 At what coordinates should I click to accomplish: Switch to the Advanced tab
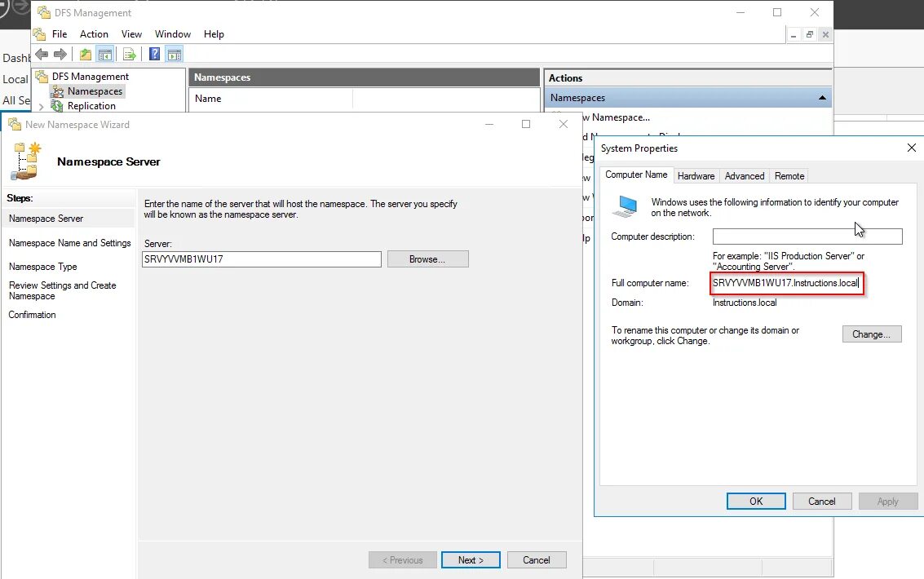click(745, 176)
